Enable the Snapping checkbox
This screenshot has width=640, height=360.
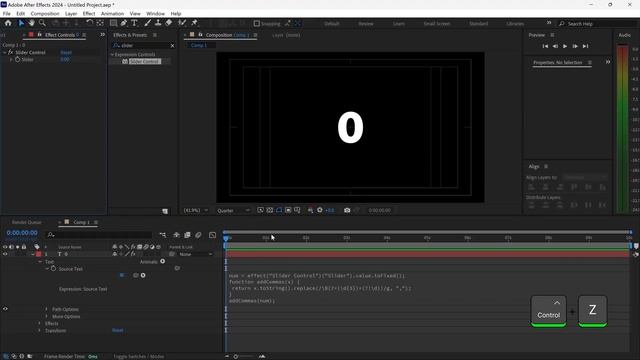point(257,24)
